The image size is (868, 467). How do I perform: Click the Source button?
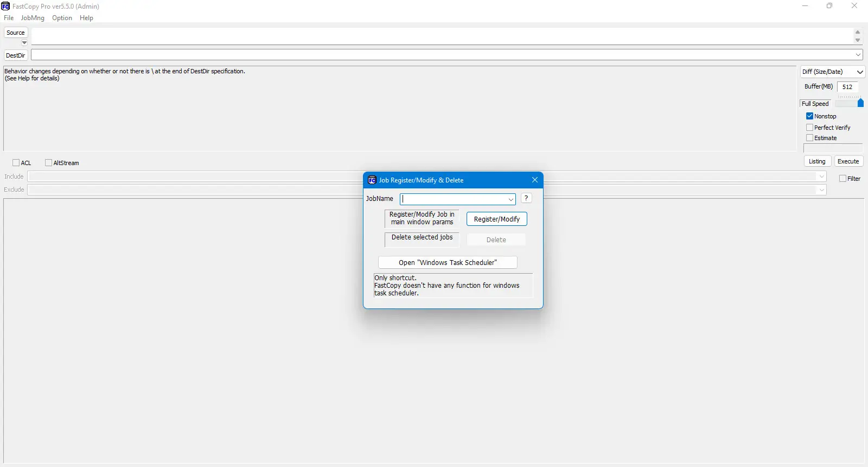click(16, 33)
